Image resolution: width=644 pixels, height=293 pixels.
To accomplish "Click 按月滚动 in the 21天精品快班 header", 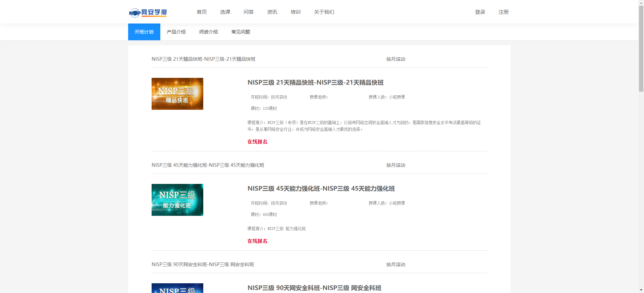I will tap(396, 59).
